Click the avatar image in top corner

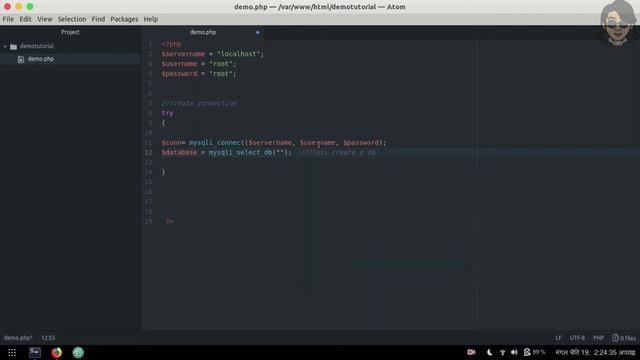point(617,22)
